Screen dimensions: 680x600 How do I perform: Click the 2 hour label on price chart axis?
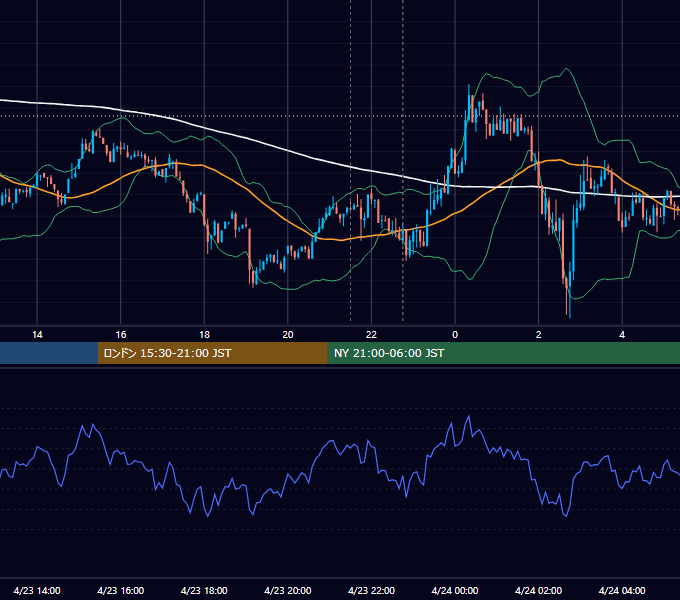[539, 335]
